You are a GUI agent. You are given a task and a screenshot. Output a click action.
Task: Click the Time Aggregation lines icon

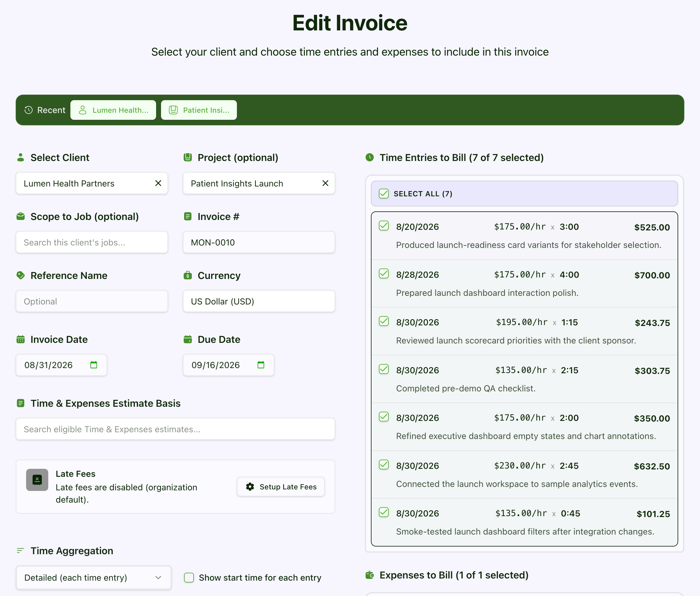point(21,551)
